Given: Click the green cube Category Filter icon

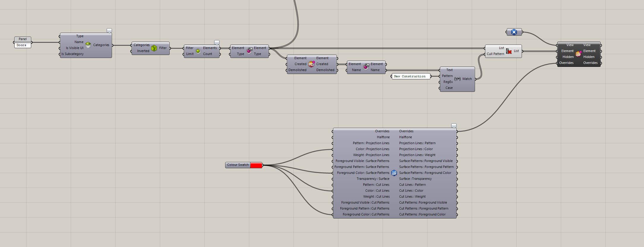Looking at the screenshot, I should pos(154,48).
